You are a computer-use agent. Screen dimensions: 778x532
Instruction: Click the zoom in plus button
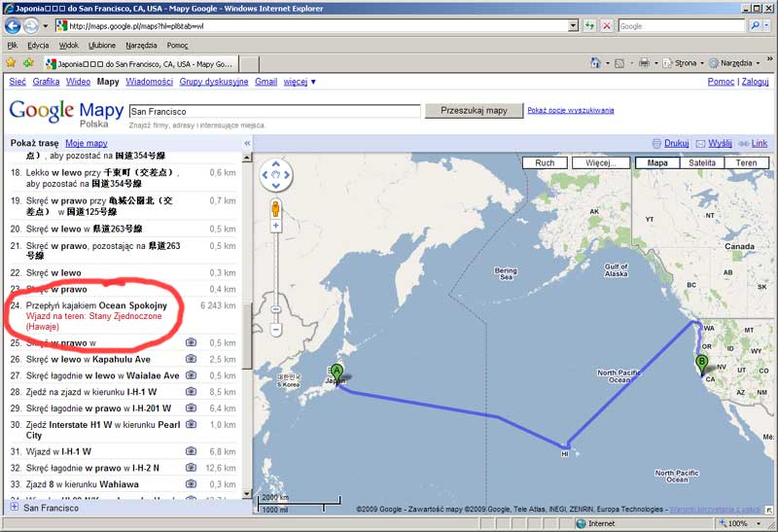[x=276, y=226]
